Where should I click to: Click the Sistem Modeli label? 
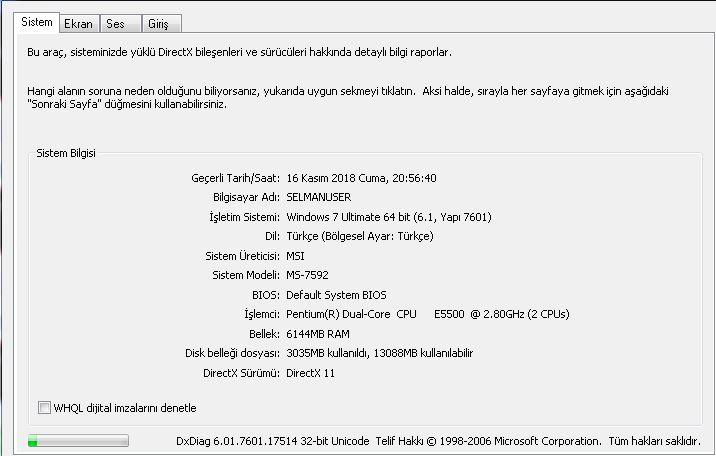click(x=246, y=275)
